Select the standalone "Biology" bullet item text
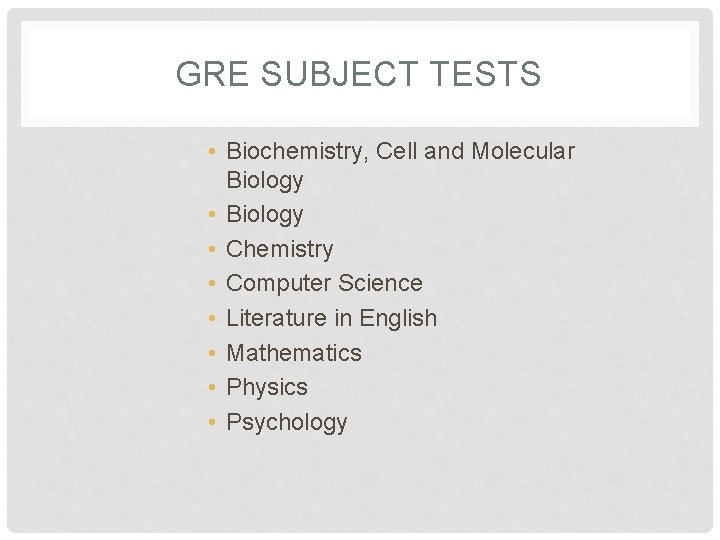 click(x=265, y=214)
